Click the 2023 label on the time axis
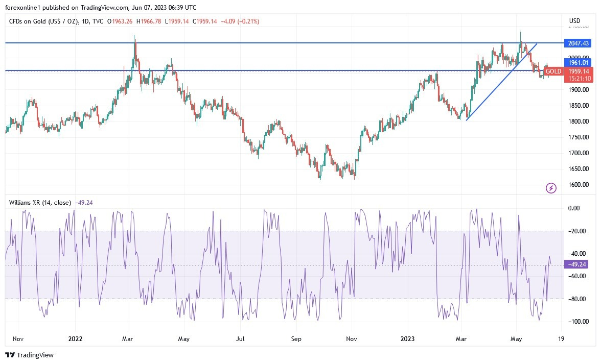Image resolution: width=601 pixels, height=364 pixels. tap(407, 339)
